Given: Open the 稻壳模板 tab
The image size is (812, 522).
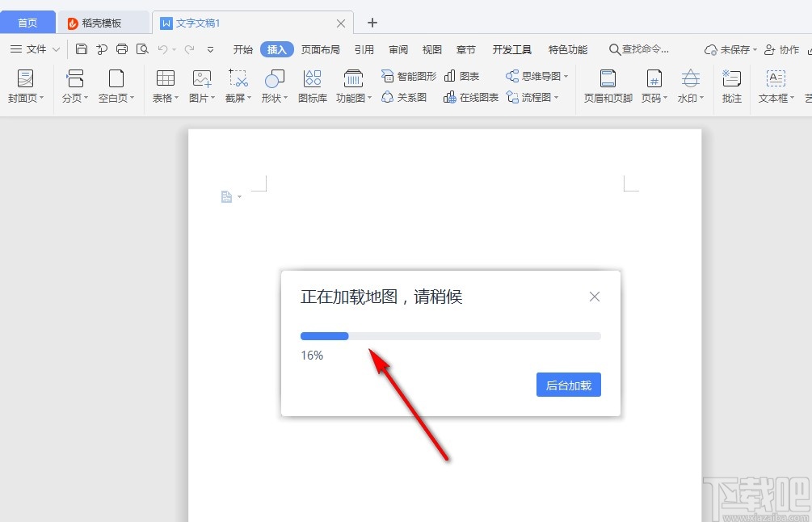Looking at the screenshot, I should [103, 23].
